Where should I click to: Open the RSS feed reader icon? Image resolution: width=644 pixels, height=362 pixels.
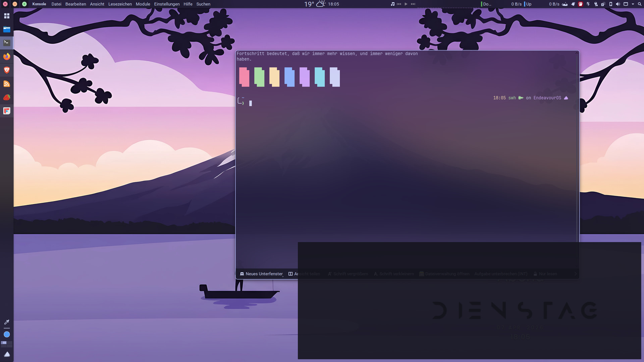7,84
